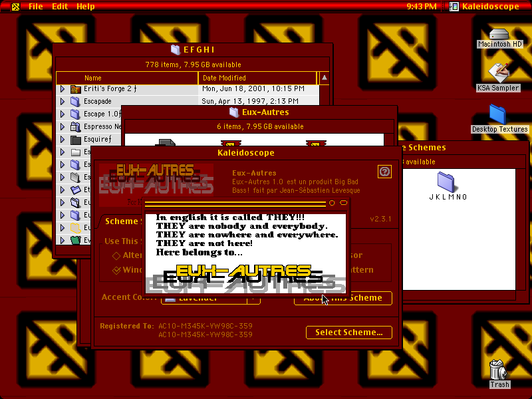This screenshot has height=399, width=532.
Task: Open the Kaleidoscope application menu at top right
Action: pyautogui.click(x=485, y=7)
